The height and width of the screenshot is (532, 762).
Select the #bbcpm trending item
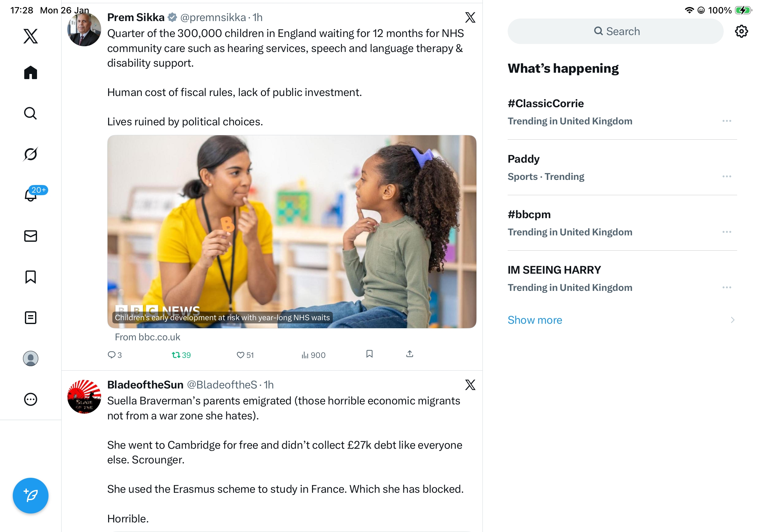tap(529, 214)
